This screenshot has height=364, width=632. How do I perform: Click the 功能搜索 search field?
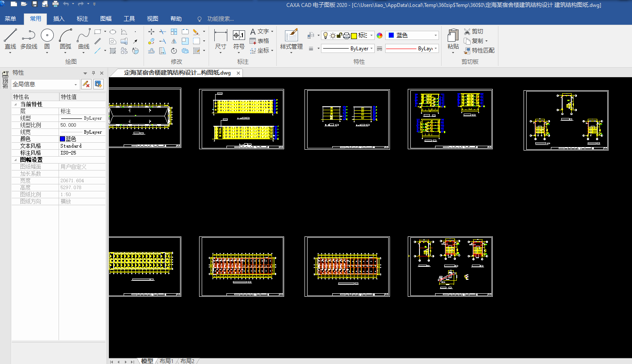220,19
